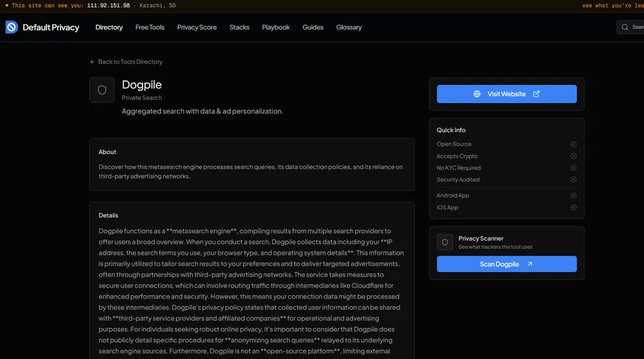Click the Android App label

click(x=453, y=195)
